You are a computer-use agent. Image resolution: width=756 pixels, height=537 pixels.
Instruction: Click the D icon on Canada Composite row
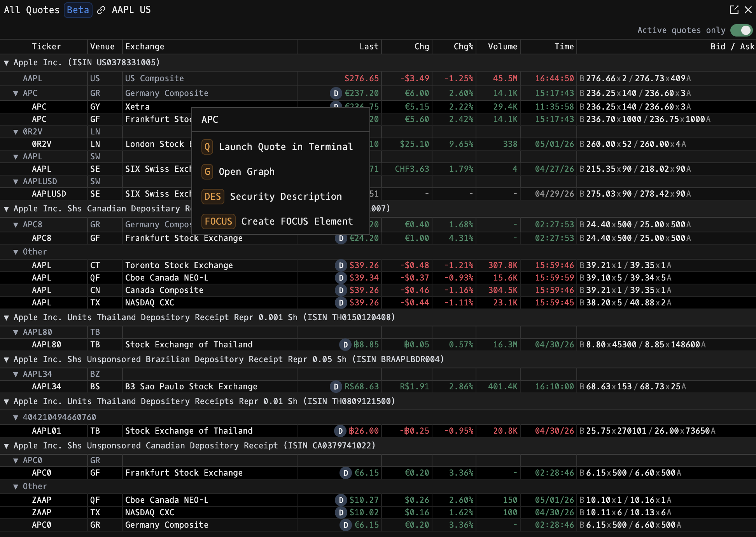(x=341, y=290)
